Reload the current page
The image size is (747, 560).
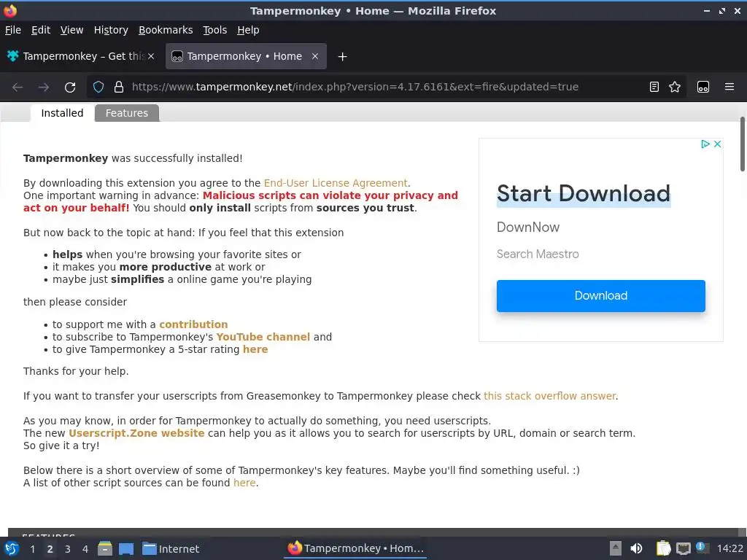pyautogui.click(x=70, y=87)
